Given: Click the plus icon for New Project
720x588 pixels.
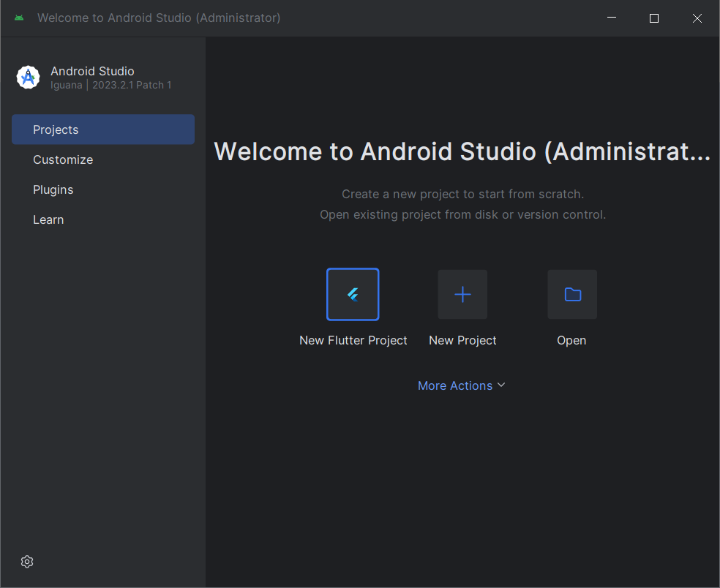Looking at the screenshot, I should pos(462,294).
